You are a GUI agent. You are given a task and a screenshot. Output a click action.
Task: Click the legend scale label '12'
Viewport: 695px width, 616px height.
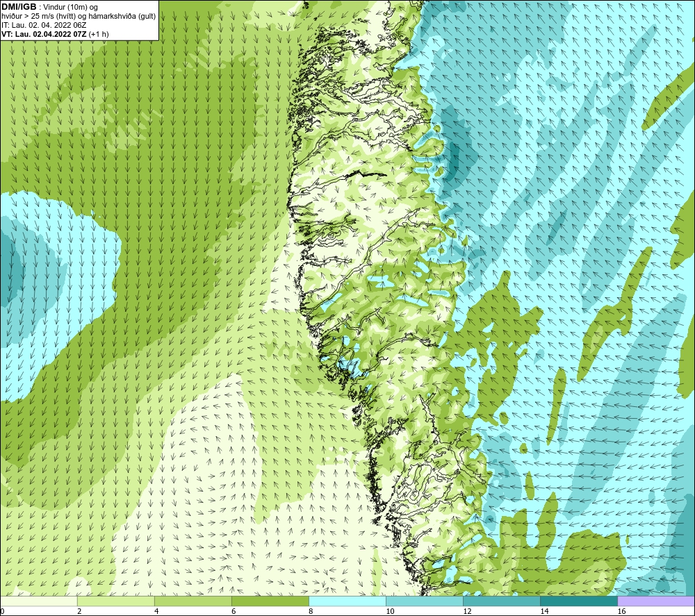point(467,611)
